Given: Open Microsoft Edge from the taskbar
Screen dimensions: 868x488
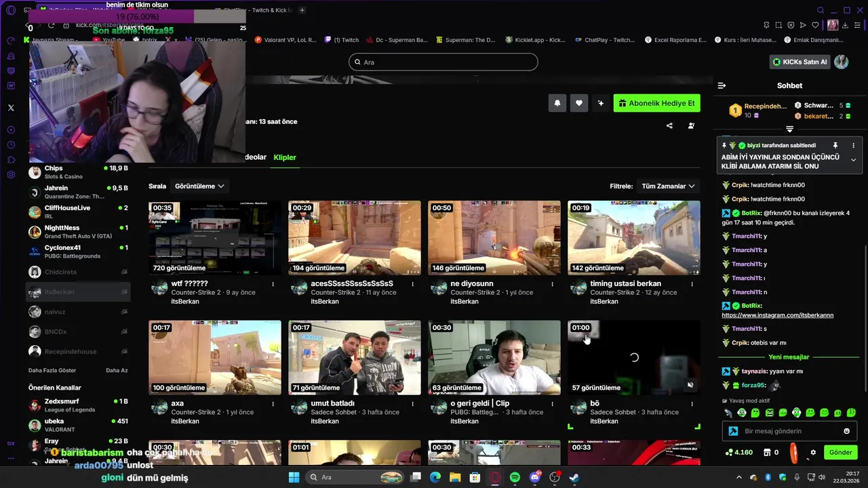Looking at the screenshot, I should pos(435,477).
